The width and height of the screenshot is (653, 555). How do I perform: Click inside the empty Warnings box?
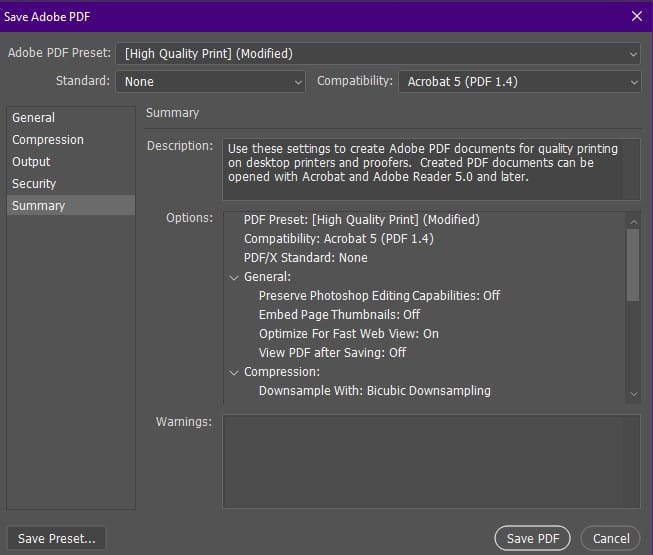click(431, 461)
